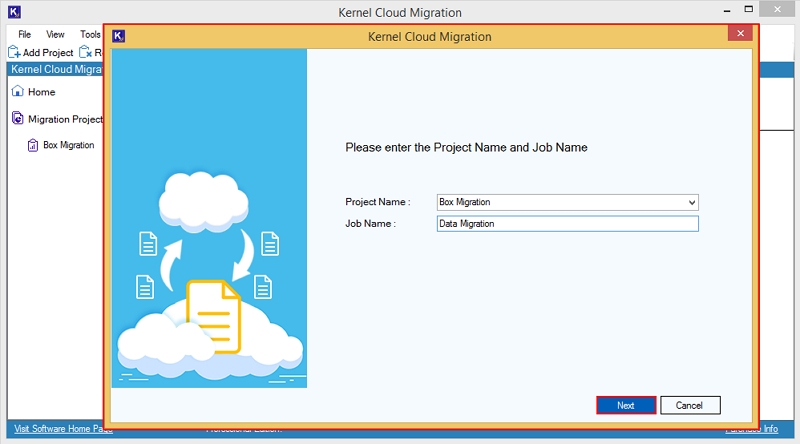800x444 pixels.
Task: Click the Box Migration project icon
Action: (33, 145)
